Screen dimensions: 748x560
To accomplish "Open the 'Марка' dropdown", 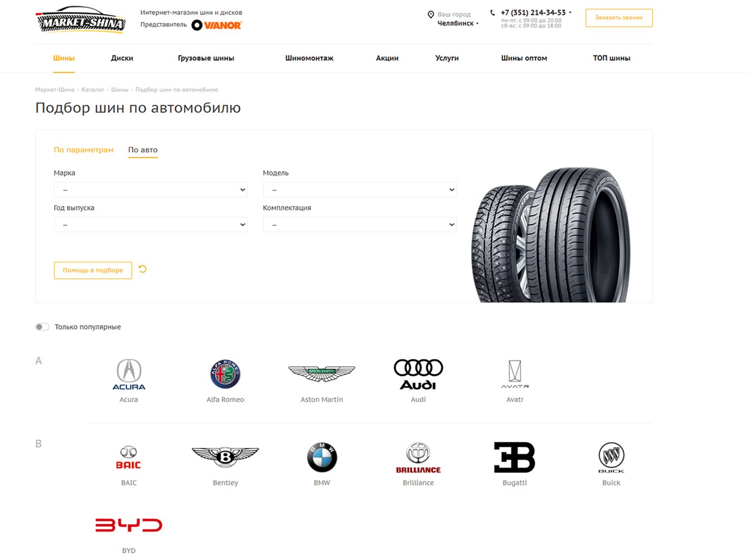I will [151, 190].
